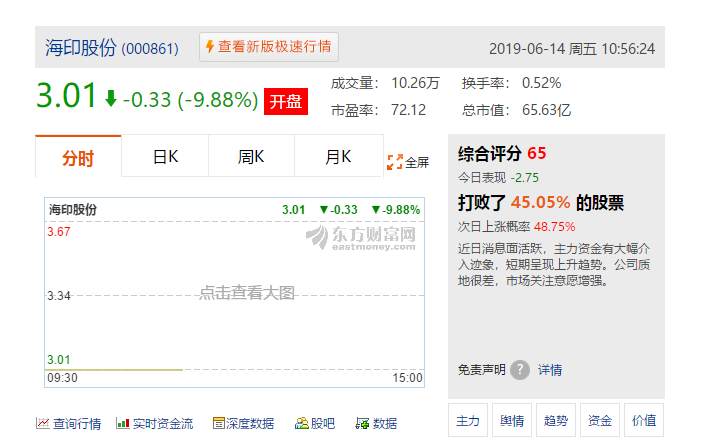Click the intraday chart to view large image

pos(234,292)
